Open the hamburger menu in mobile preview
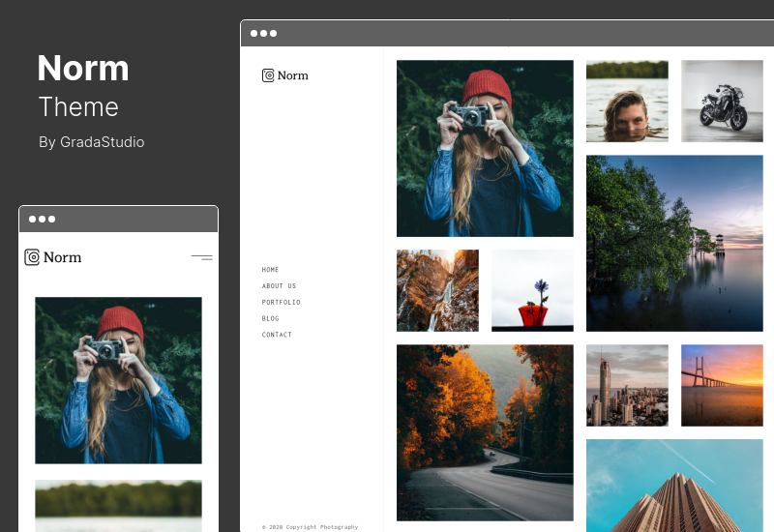 click(x=202, y=257)
